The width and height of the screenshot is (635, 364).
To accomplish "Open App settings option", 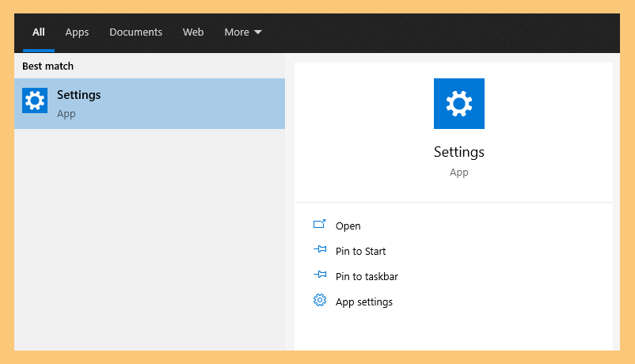I will [x=364, y=302].
